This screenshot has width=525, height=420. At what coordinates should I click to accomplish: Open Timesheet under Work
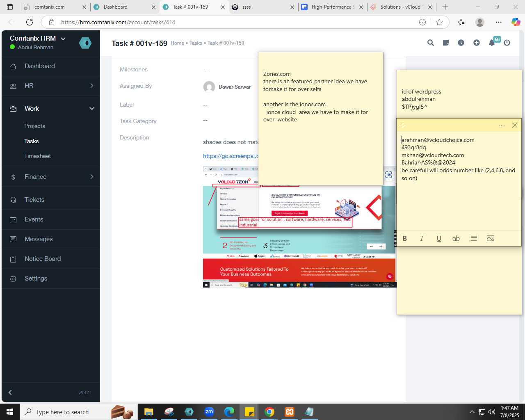(38, 156)
